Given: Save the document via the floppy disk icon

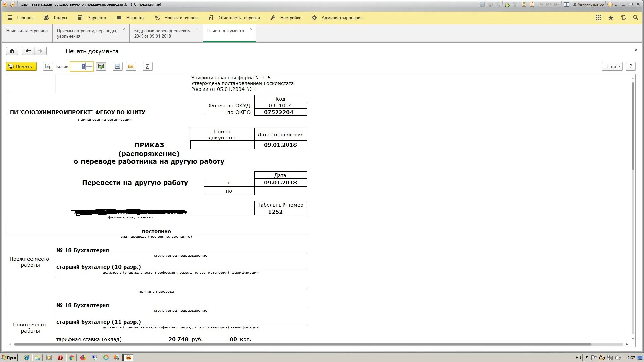Looking at the screenshot, I should click(117, 66).
